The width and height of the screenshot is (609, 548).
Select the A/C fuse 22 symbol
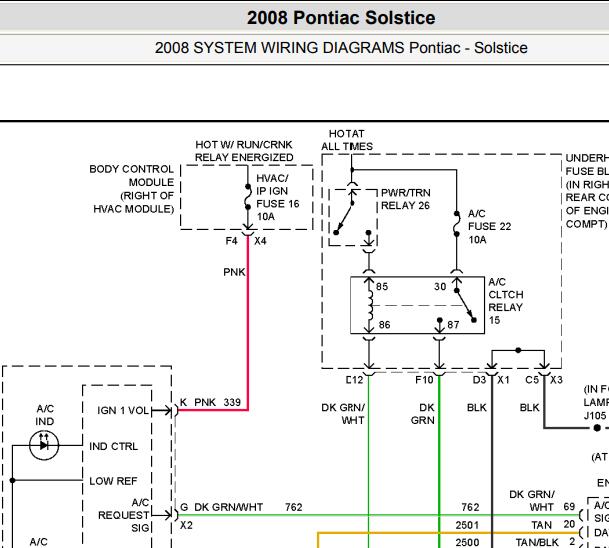457,224
